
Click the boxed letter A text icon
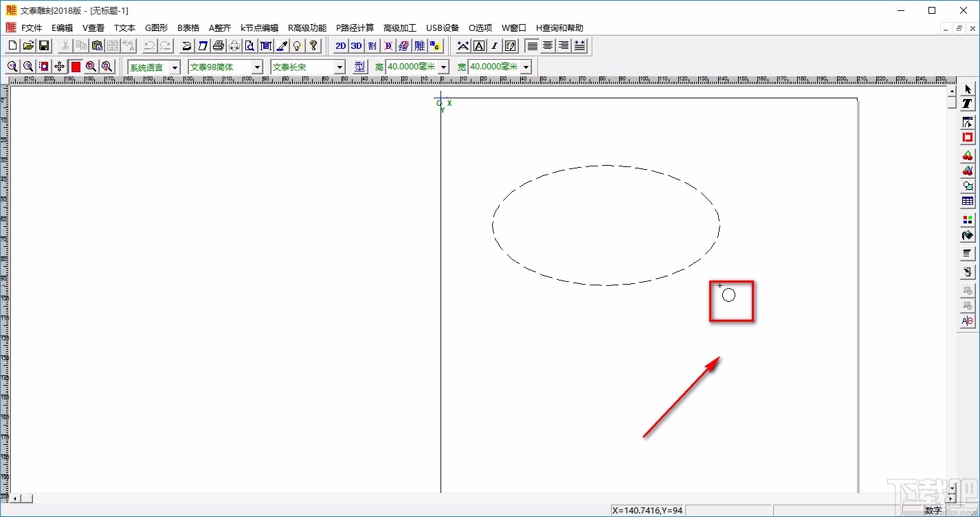479,45
